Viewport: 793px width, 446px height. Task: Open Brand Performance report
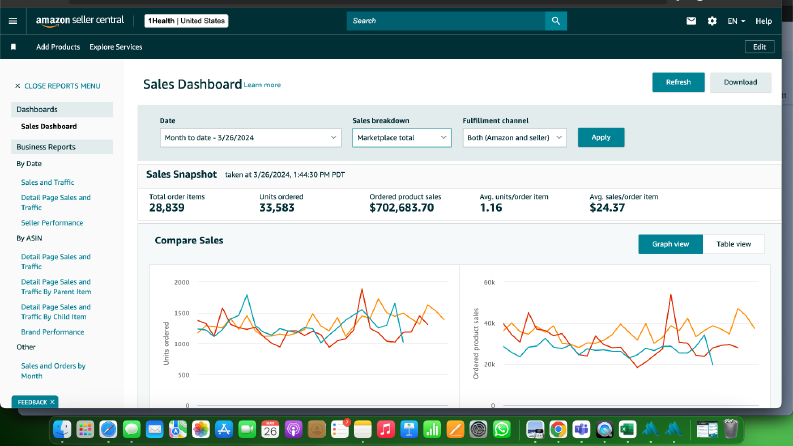click(53, 332)
